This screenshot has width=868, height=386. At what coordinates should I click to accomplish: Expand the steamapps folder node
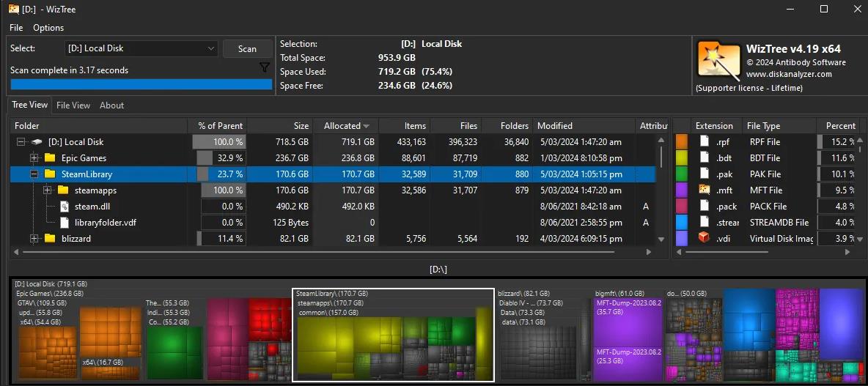[48, 190]
